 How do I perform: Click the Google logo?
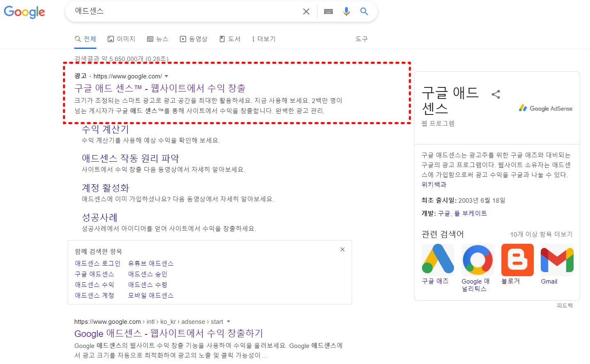coord(24,12)
